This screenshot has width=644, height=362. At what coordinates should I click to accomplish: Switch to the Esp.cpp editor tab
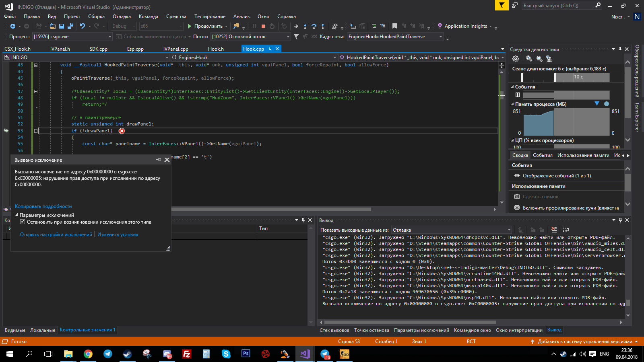[x=135, y=49]
